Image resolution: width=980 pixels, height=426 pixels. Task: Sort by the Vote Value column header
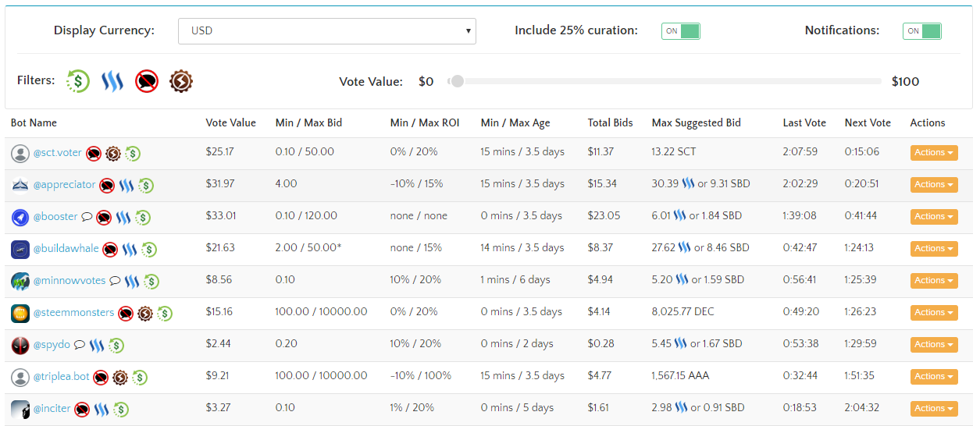click(x=230, y=122)
